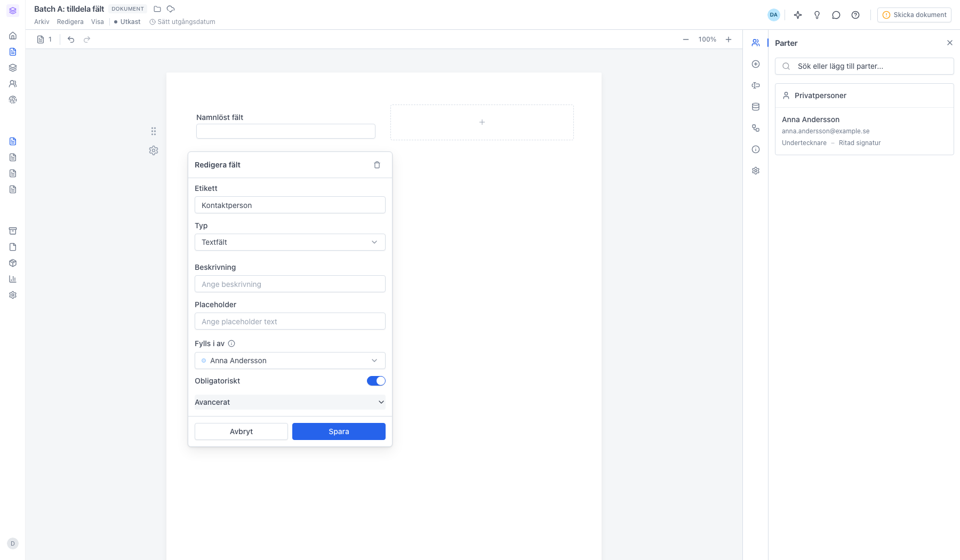
Task: Open the help question mark icon
Action: coord(855,15)
